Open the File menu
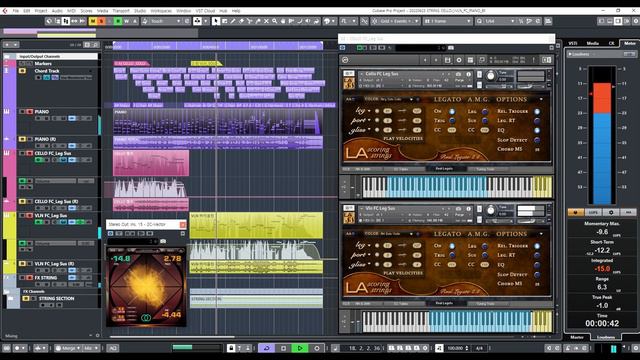The image size is (640, 360). coord(16,11)
